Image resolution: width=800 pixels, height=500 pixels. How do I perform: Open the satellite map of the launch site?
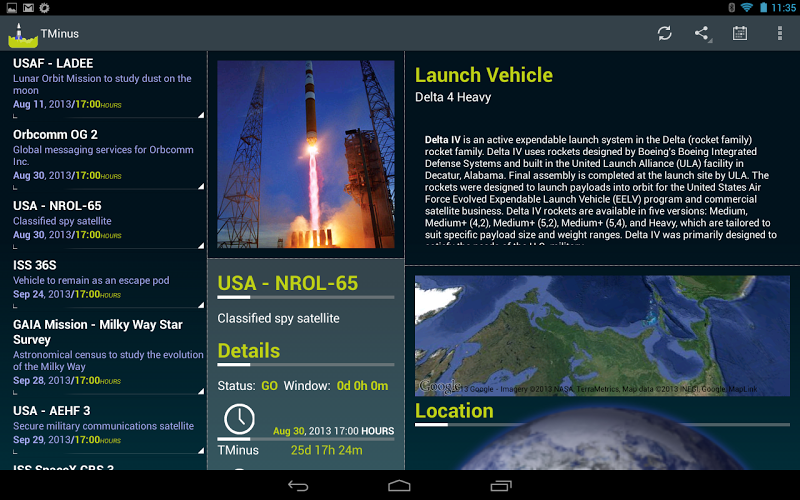[x=602, y=336]
